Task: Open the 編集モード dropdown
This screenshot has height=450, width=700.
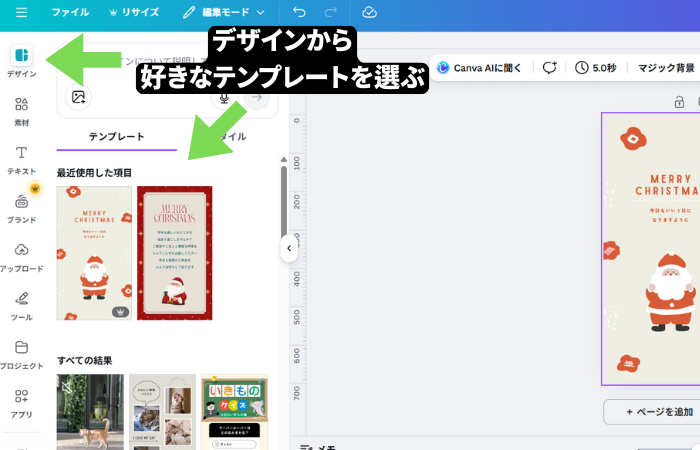Action: (x=224, y=12)
